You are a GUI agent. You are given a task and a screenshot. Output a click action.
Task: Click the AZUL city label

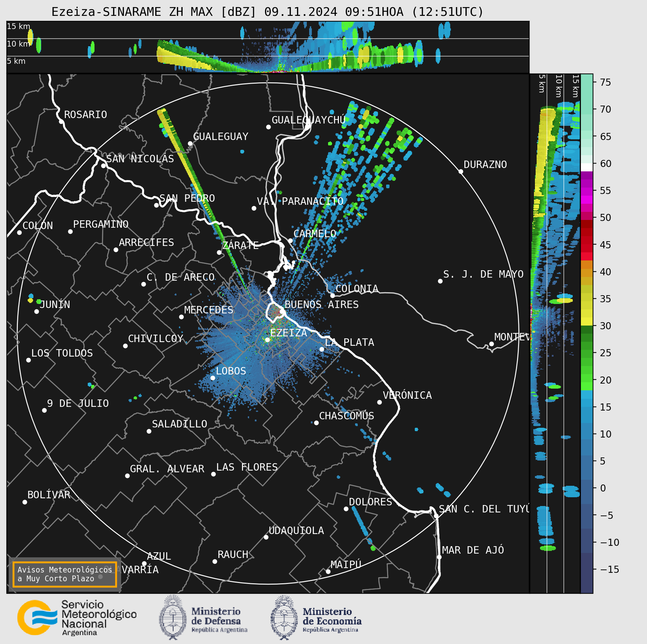[x=159, y=556]
